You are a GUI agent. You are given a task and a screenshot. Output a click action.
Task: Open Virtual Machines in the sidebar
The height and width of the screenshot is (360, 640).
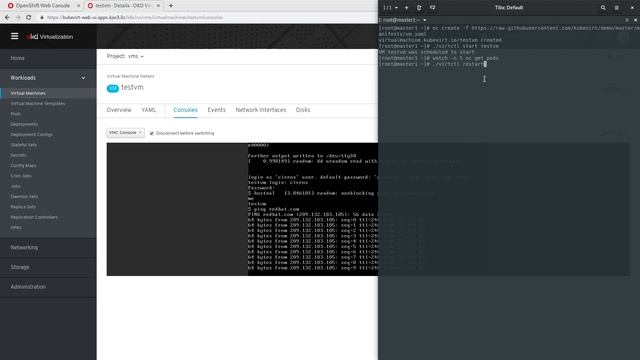28,93
